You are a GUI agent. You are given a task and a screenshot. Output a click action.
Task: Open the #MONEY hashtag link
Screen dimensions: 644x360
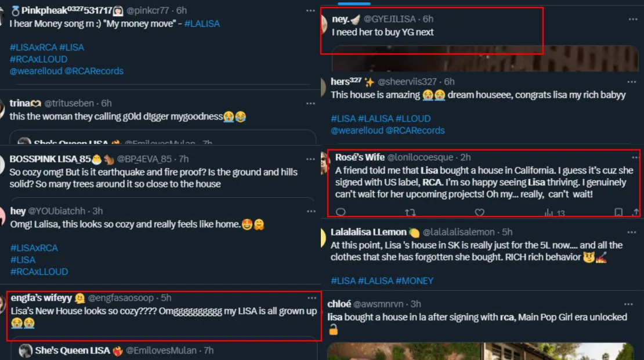(x=414, y=280)
